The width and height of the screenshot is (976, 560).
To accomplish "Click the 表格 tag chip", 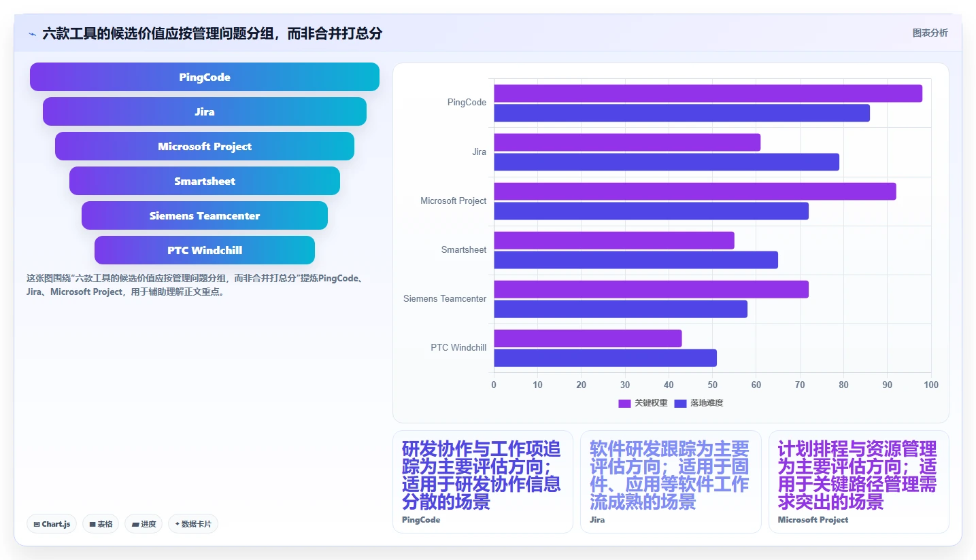I will coord(101,524).
